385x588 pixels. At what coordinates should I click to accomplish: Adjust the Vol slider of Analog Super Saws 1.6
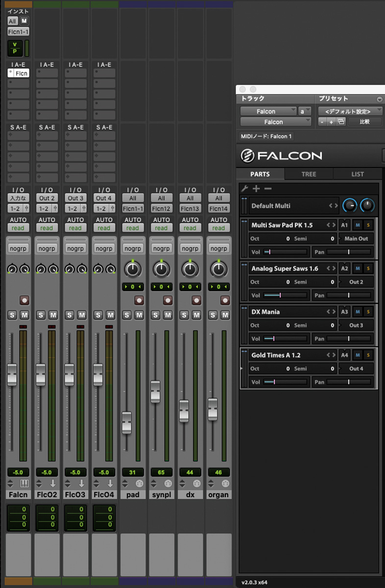tap(286, 295)
